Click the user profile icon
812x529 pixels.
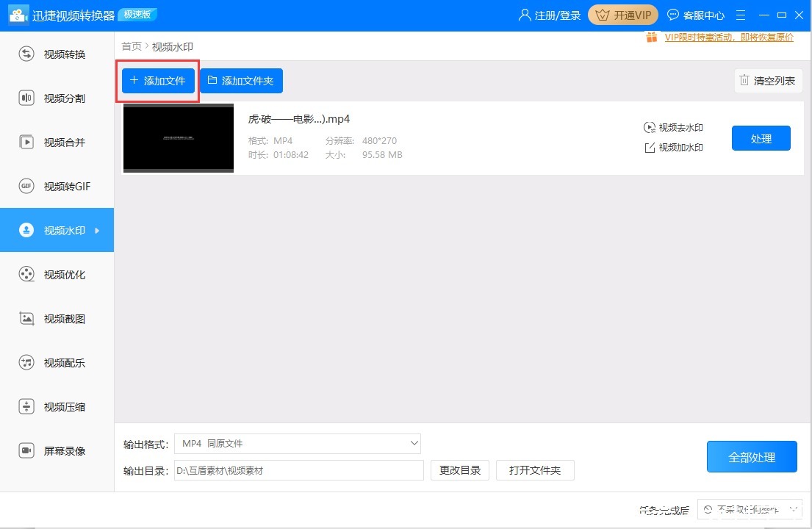pyautogui.click(x=525, y=15)
